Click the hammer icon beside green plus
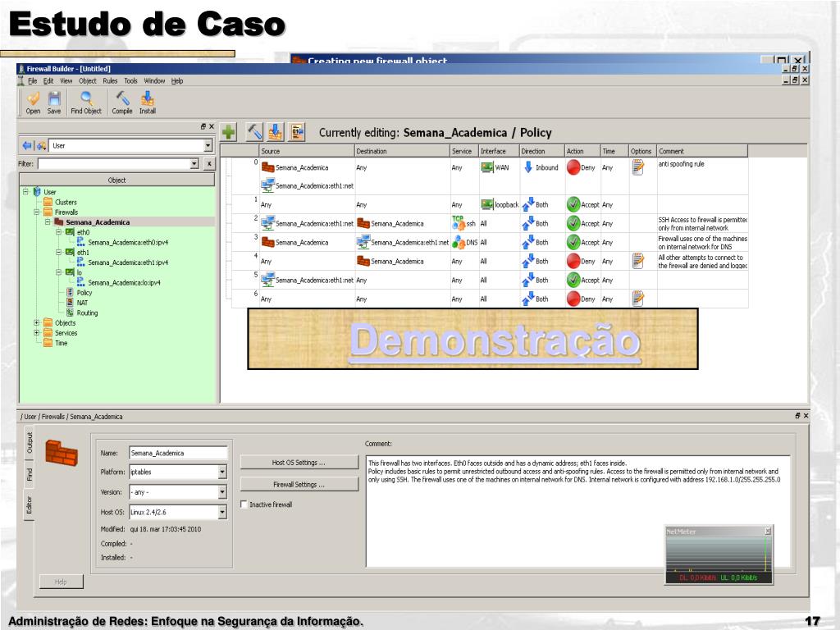 click(254, 132)
